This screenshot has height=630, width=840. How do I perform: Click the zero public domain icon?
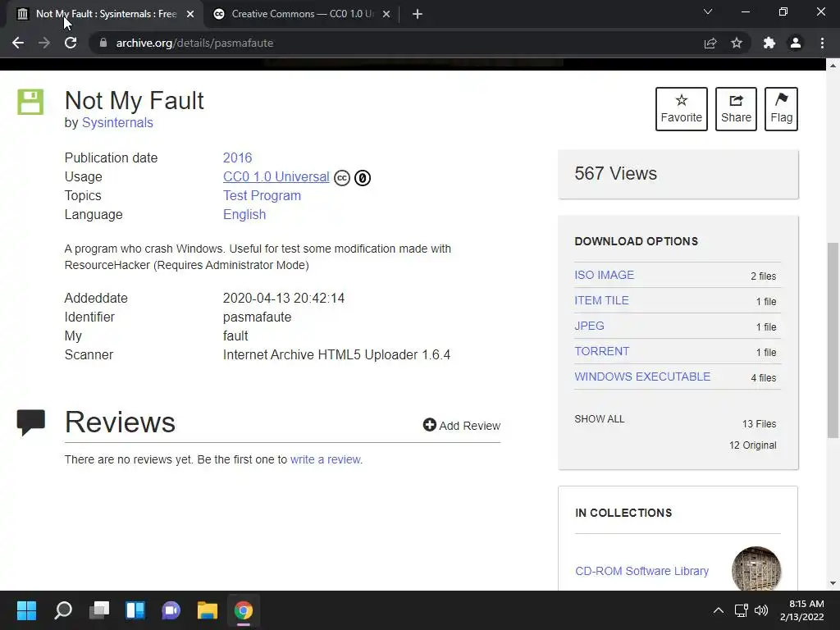point(363,177)
